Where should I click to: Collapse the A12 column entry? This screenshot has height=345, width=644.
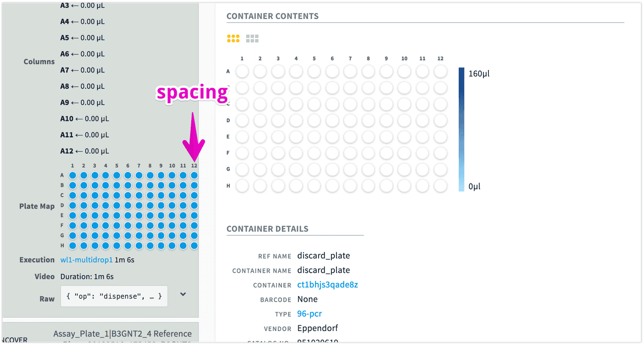click(x=84, y=151)
